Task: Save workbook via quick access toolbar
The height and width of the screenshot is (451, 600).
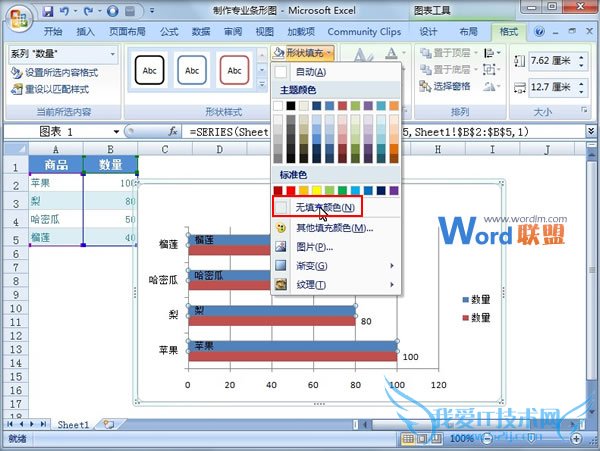Action: (x=48, y=11)
